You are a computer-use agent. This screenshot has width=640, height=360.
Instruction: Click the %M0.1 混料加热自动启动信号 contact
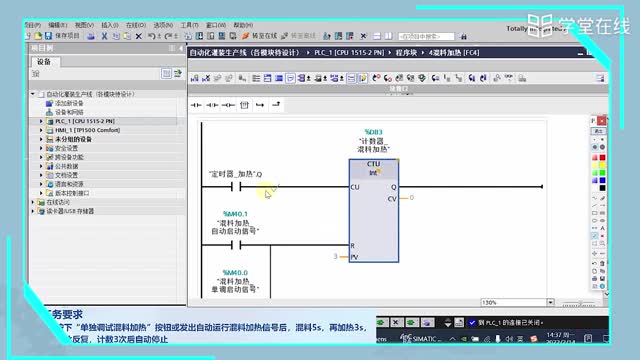pos(236,245)
